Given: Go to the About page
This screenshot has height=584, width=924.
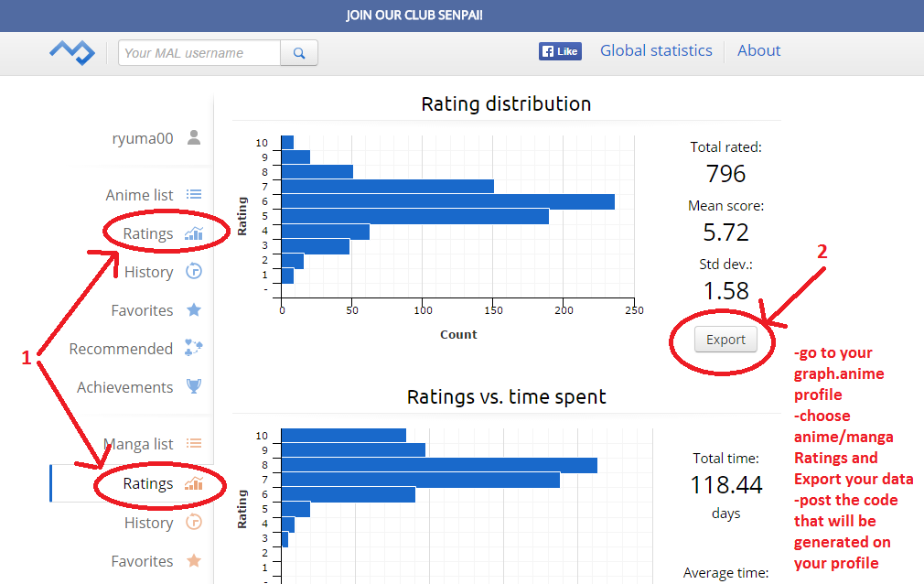Looking at the screenshot, I should pyautogui.click(x=758, y=51).
